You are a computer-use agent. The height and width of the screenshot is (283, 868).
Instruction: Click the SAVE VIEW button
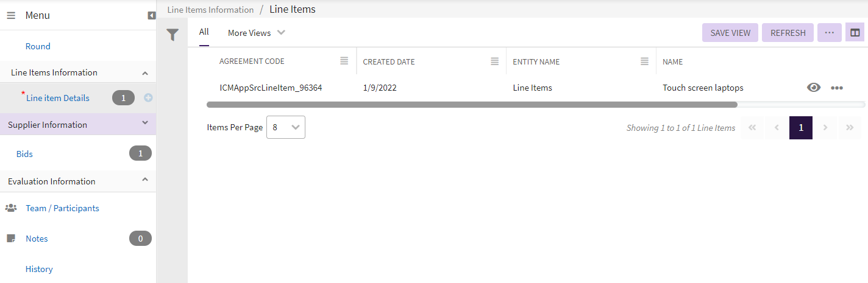[730, 33]
